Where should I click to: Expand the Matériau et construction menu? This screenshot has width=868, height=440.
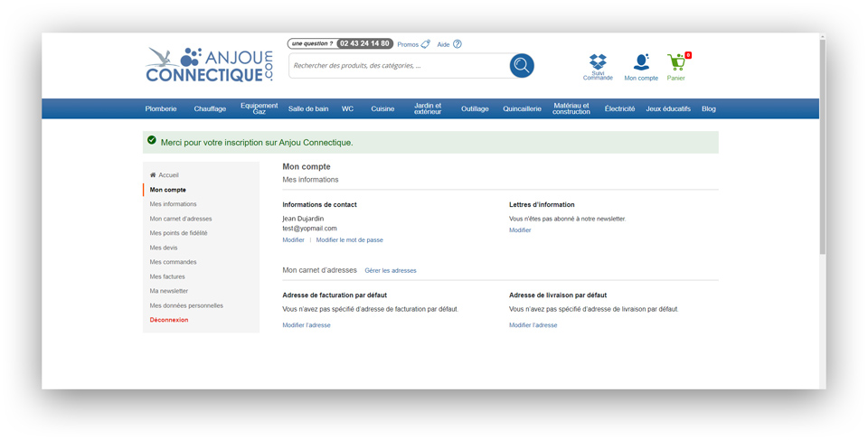coord(571,108)
